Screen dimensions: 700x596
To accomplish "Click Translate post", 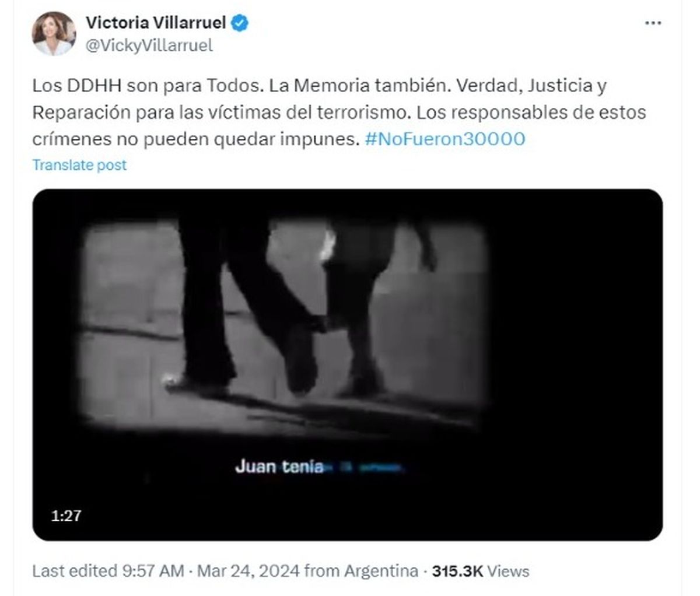I will [x=79, y=165].
